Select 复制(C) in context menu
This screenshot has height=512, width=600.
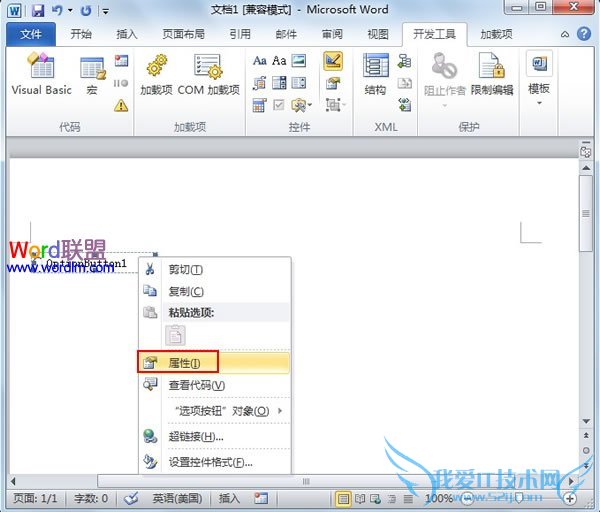click(214, 292)
